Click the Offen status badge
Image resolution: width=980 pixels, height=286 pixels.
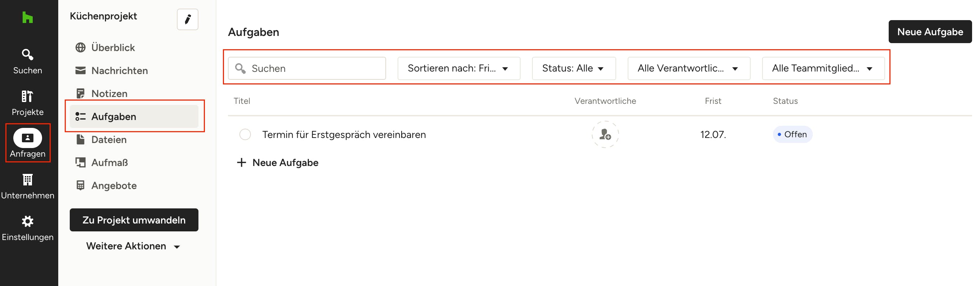tap(792, 135)
